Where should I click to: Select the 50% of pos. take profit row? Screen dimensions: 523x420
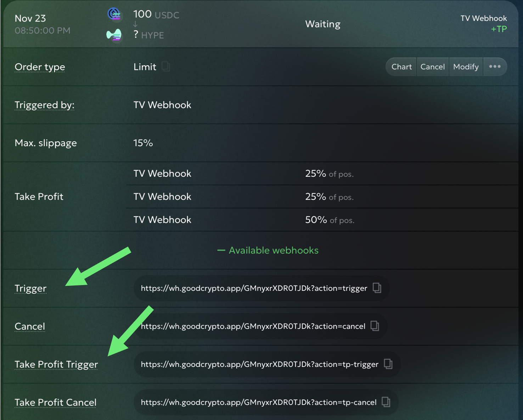(x=322, y=220)
